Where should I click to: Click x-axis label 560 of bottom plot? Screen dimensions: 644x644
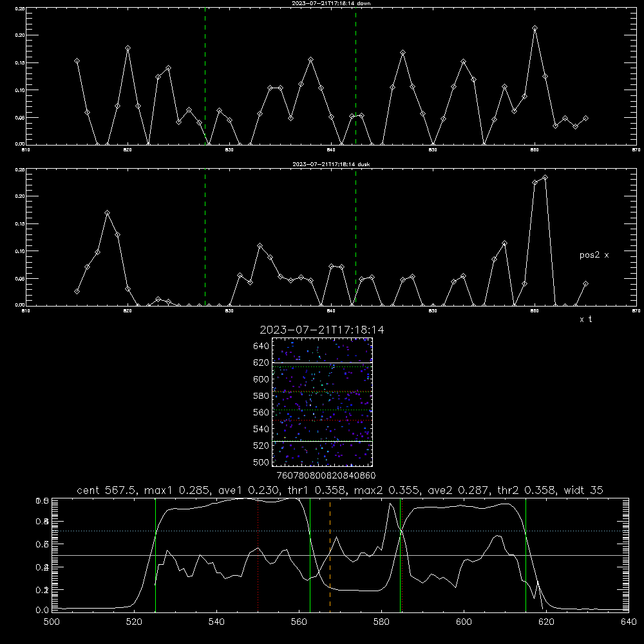299,622
